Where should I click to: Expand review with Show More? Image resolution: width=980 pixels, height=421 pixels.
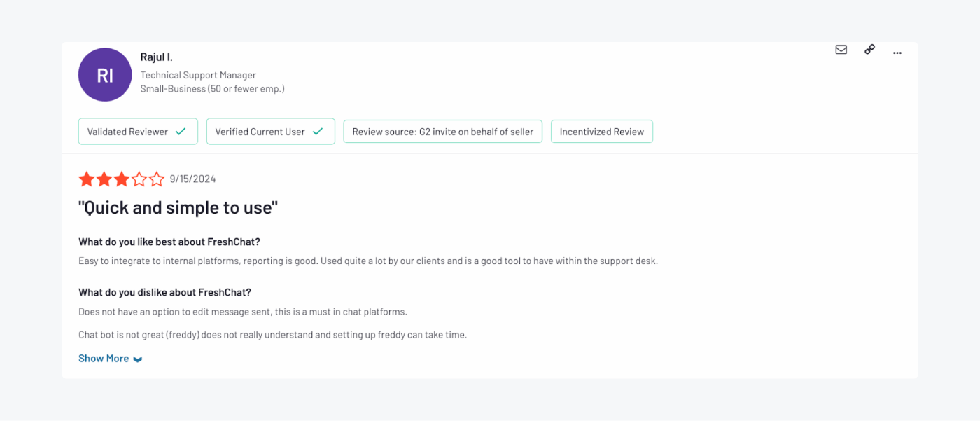coord(111,359)
